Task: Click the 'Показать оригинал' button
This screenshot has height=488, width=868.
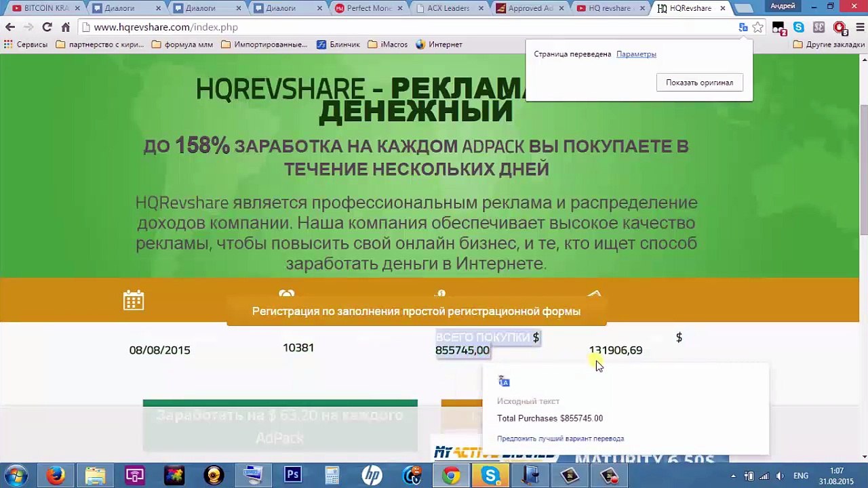Action: 699,83
